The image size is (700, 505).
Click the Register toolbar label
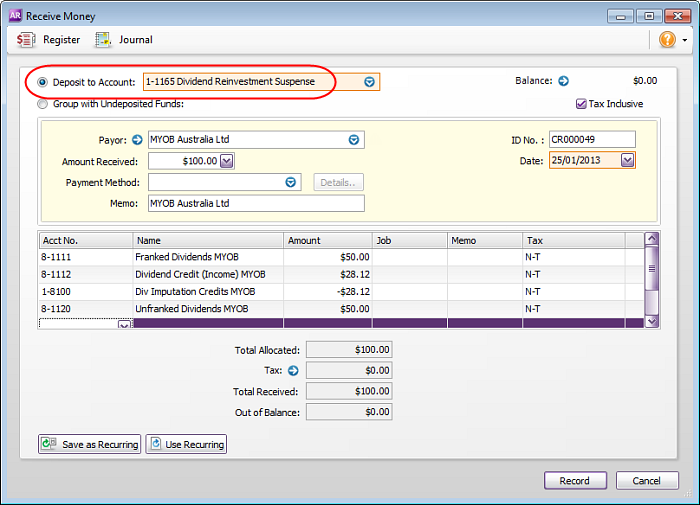62,40
